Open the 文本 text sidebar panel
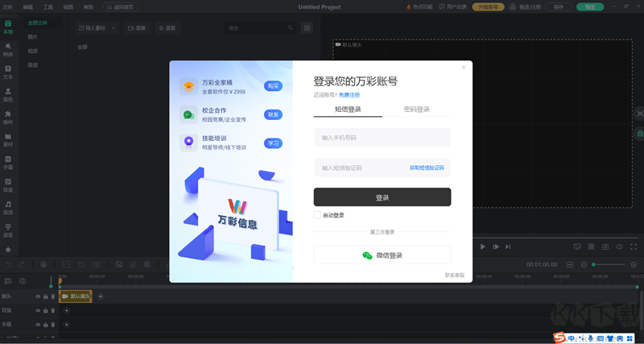This screenshot has height=344, width=644. (x=8, y=73)
